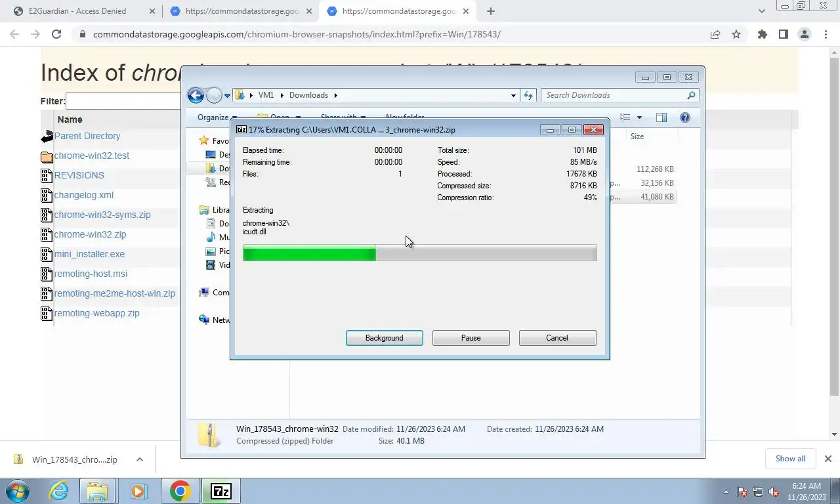Viewport: 840px width, 504px height.
Task: Click the 7z icon in extraction dialog title
Action: (241, 130)
